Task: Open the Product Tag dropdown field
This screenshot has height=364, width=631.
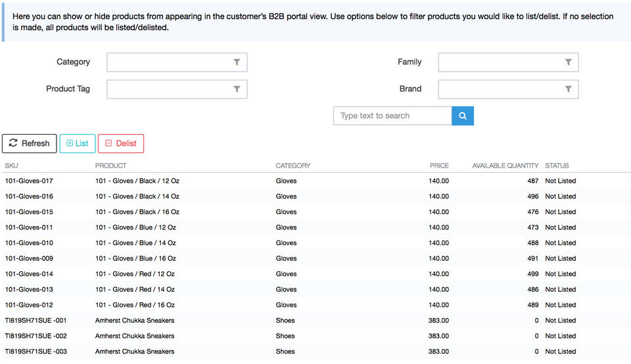Action: tap(170, 89)
